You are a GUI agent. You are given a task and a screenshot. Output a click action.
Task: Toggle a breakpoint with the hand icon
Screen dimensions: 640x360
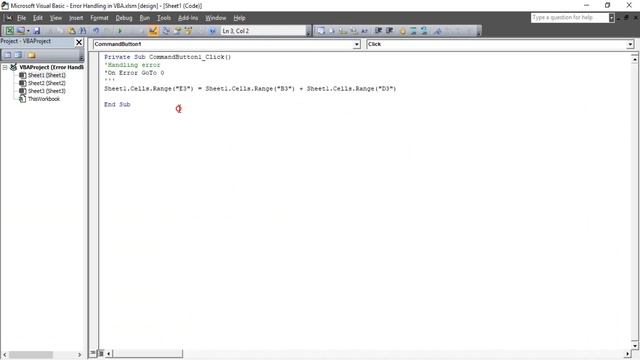point(403,31)
